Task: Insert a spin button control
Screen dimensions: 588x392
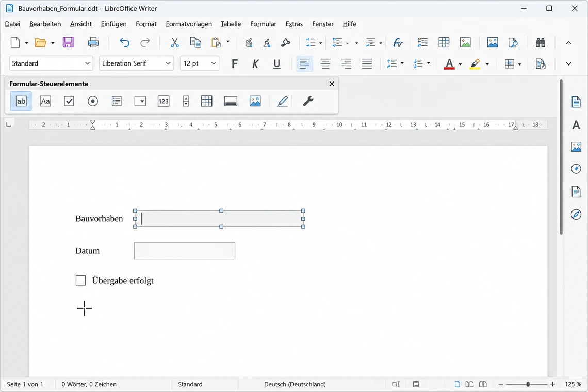Action: point(186,101)
